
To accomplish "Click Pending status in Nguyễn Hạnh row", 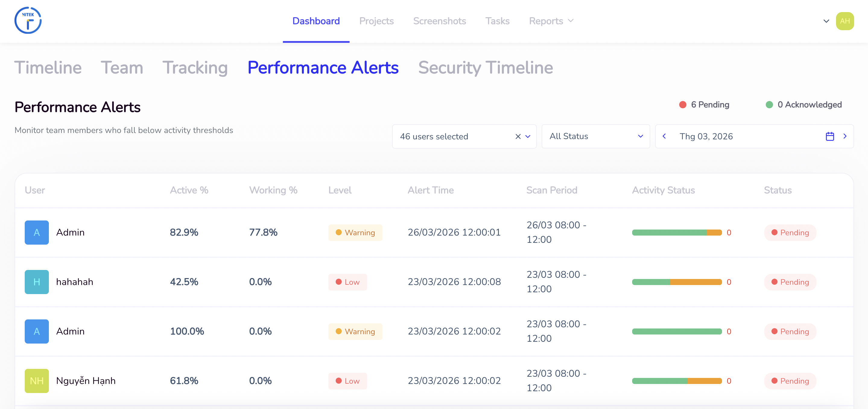I will (790, 381).
